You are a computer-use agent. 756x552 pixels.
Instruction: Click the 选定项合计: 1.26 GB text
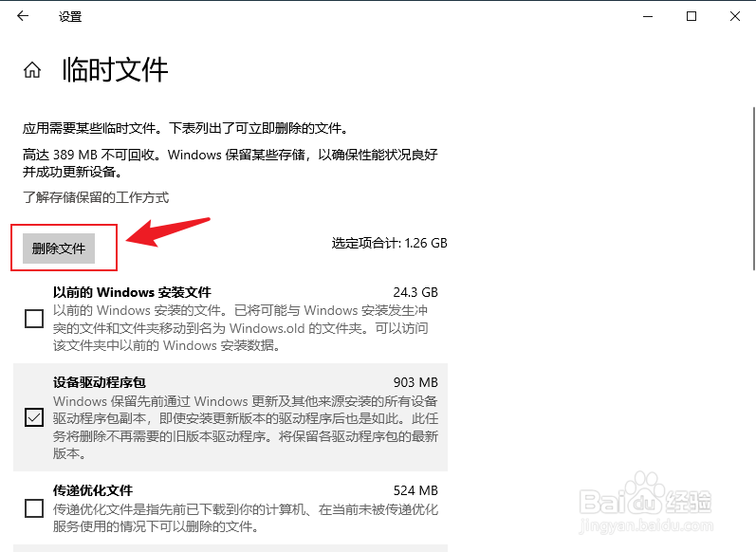390,243
